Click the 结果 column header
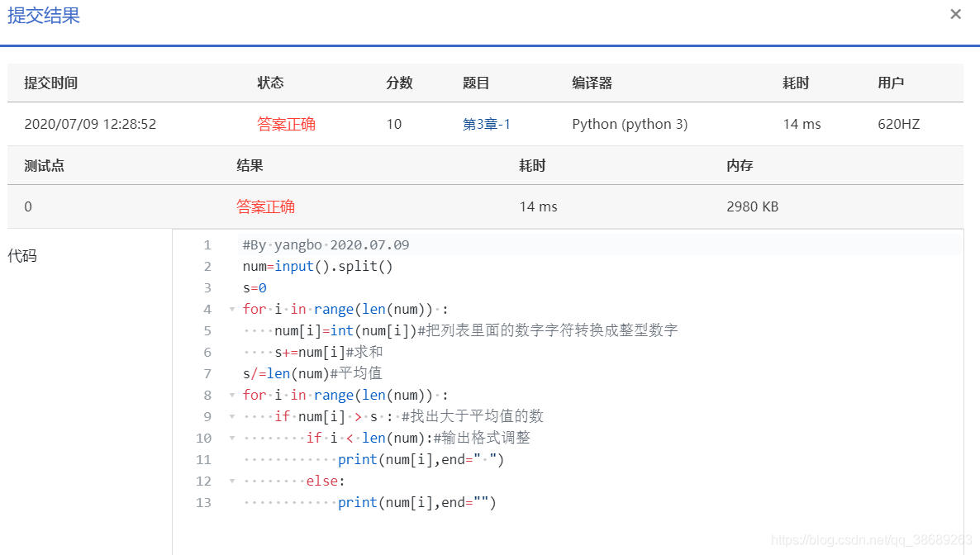The image size is (980, 555). (x=250, y=166)
